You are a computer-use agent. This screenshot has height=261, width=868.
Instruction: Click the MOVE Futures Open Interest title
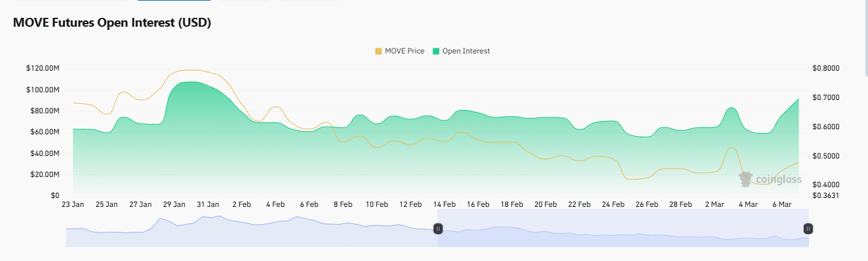pos(112,23)
